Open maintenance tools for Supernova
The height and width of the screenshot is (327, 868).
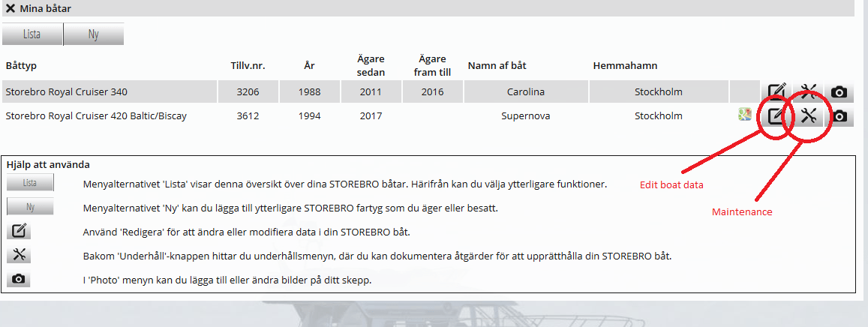point(808,115)
